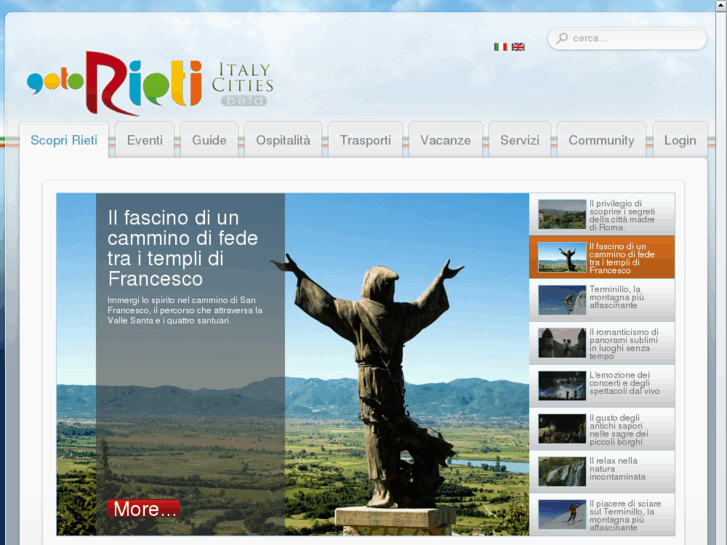The image size is (727, 545).
Task: Click the 'Immergi lo spirito' description paragraph
Action: coord(185,310)
